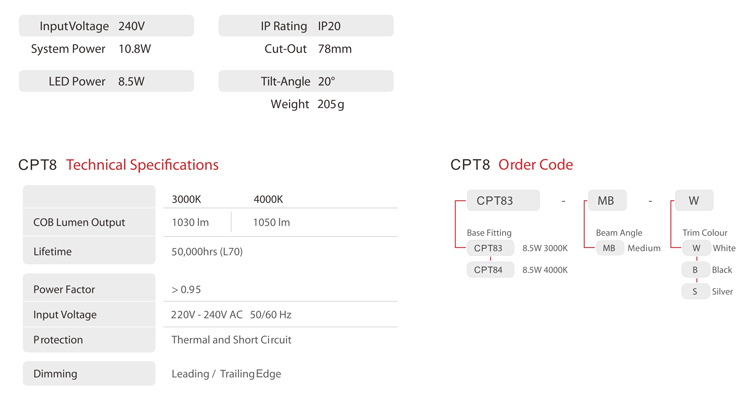Select the MB Medium beam angle option
This screenshot has height=397, width=750.
pos(609,248)
